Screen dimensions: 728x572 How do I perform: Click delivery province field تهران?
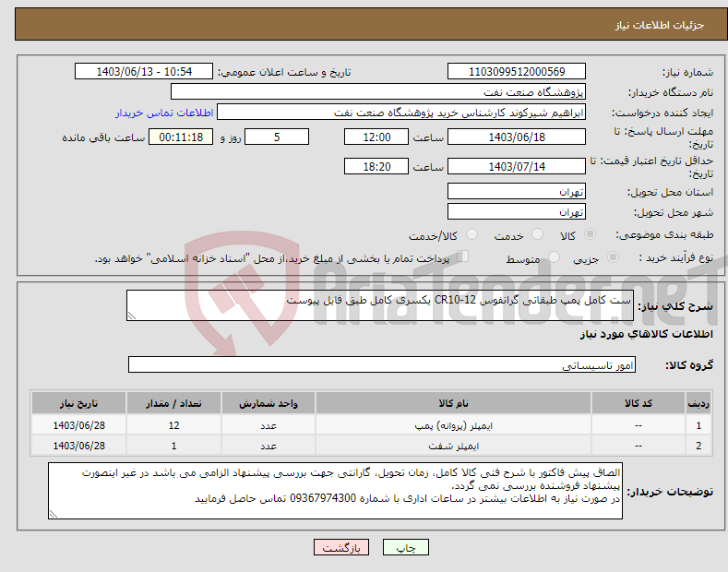pos(517,191)
